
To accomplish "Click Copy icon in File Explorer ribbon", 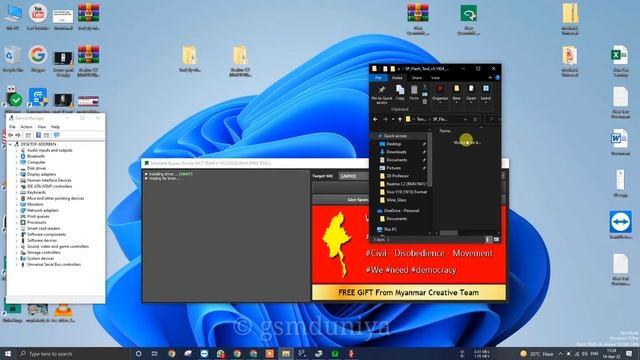I will point(400,93).
